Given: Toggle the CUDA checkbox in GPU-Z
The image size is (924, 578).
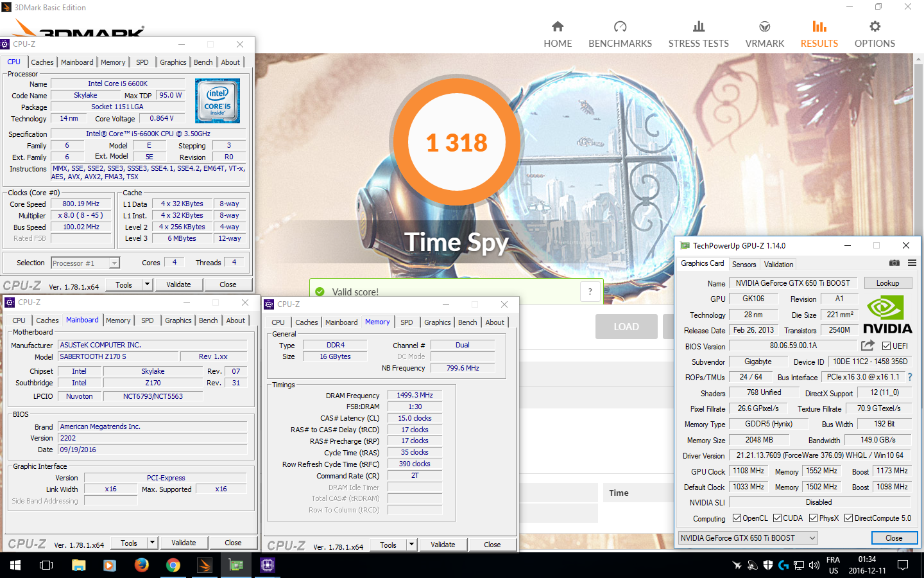Looking at the screenshot, I should coord(777,518).
